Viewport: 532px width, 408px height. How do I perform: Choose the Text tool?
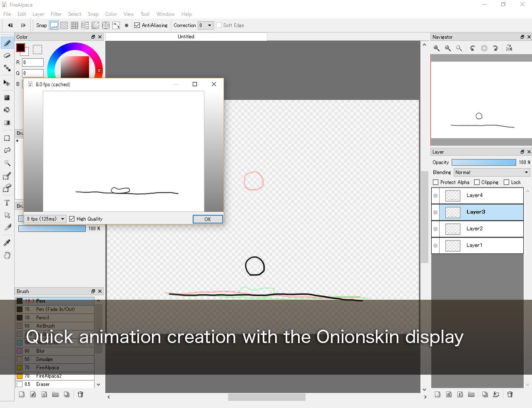pos(7,203)
